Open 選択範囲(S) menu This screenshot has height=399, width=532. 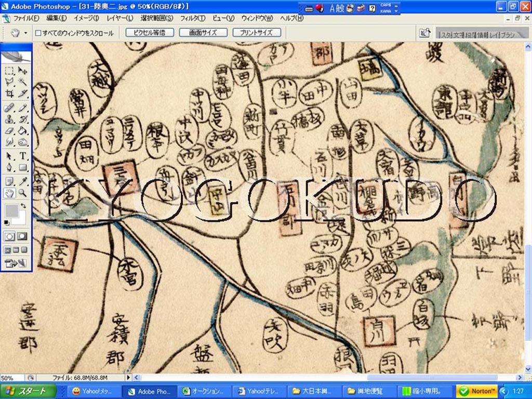coord(156,18)
